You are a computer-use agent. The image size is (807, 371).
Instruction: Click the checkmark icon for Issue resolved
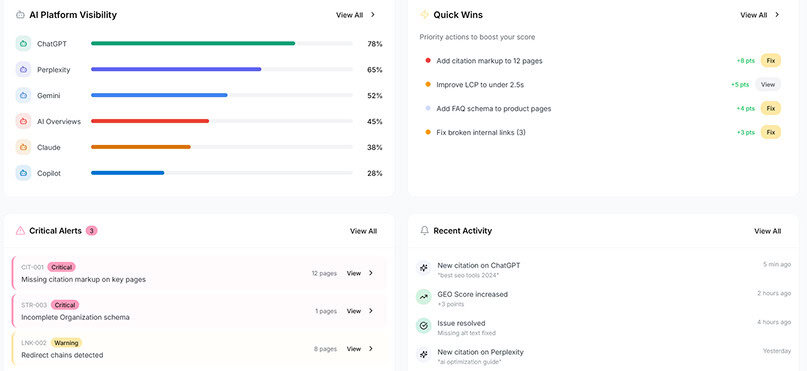point(424,326)
